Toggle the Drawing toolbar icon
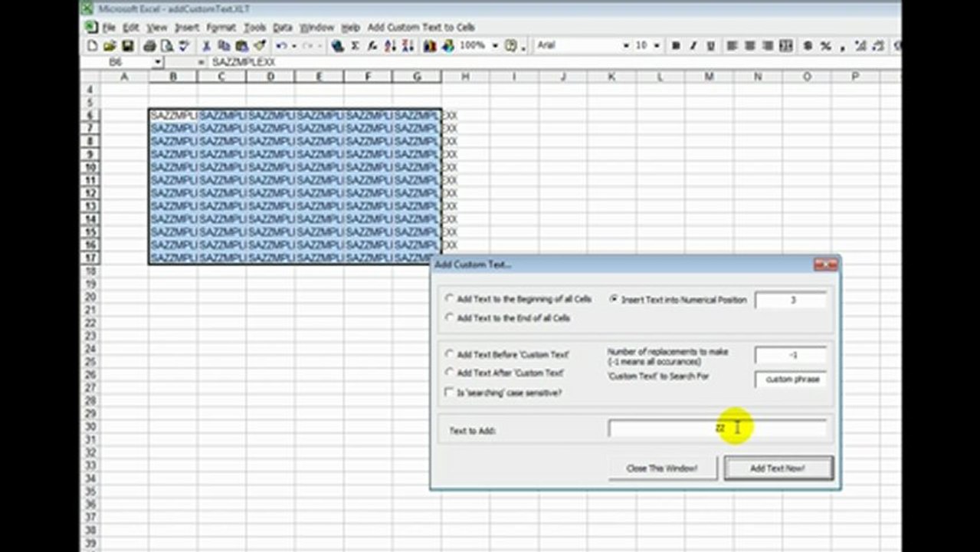 (448, 46)
